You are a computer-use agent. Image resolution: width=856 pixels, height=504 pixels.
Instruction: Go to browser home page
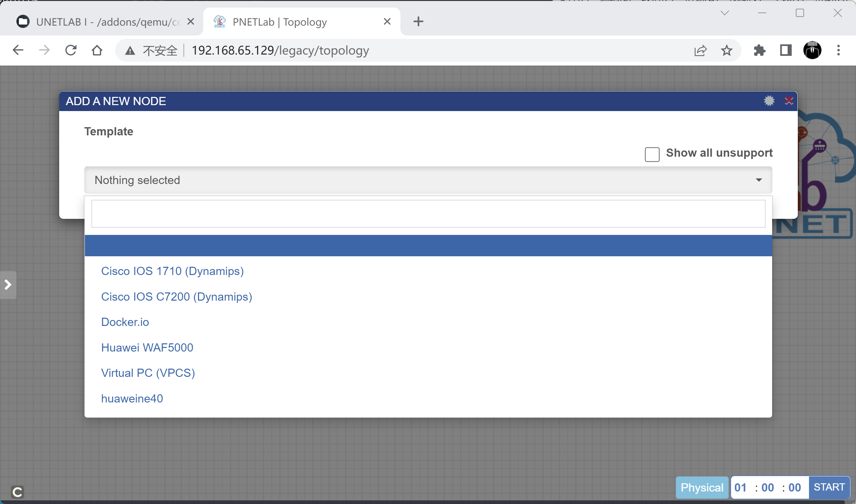tap(97, 50)
